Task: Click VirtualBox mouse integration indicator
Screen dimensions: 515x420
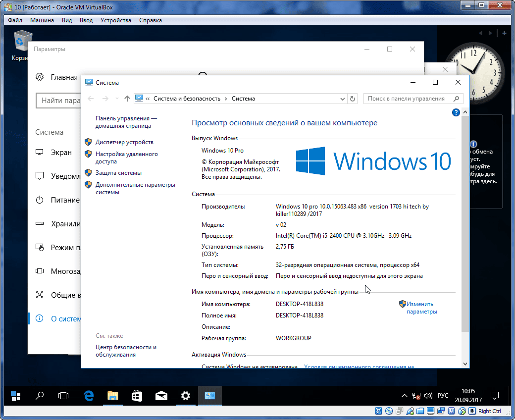Action: (462, 411)
